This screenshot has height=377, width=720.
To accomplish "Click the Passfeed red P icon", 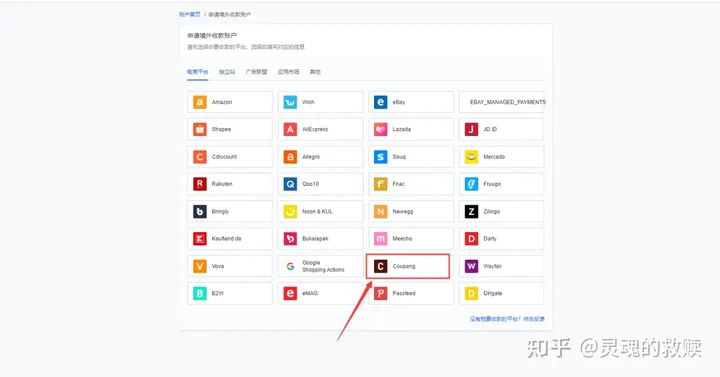I will [380, 293].
